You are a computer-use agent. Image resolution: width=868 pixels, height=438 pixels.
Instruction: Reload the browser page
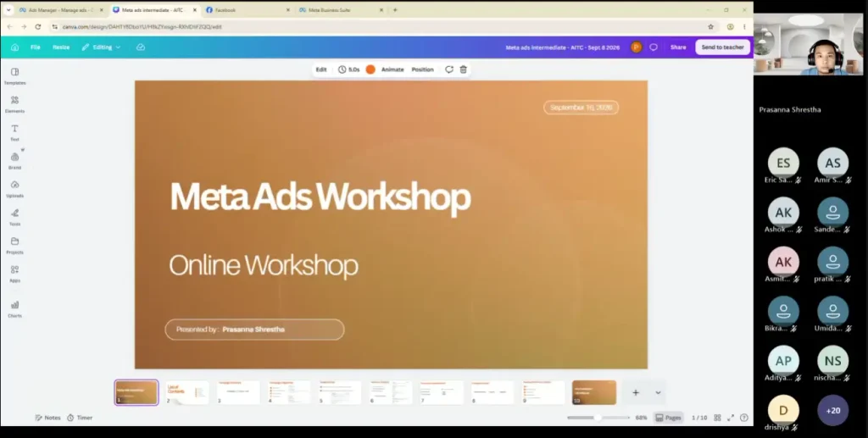click(37, 26)
